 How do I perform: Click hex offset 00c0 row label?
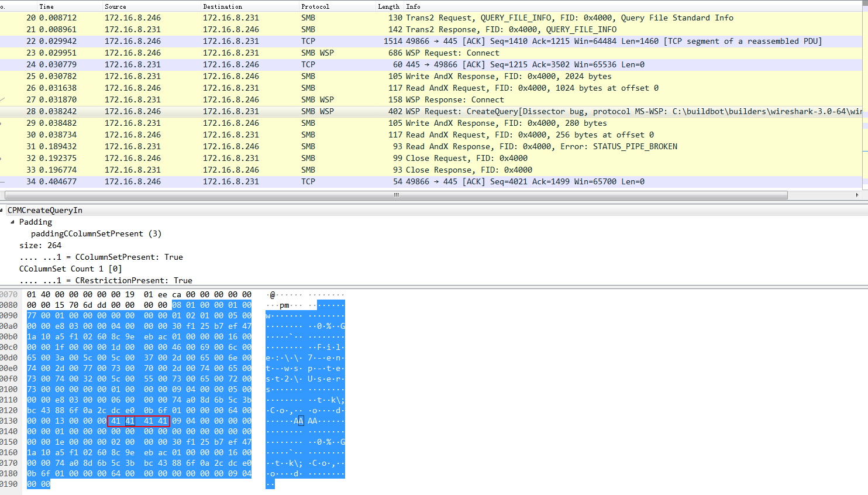9,347
